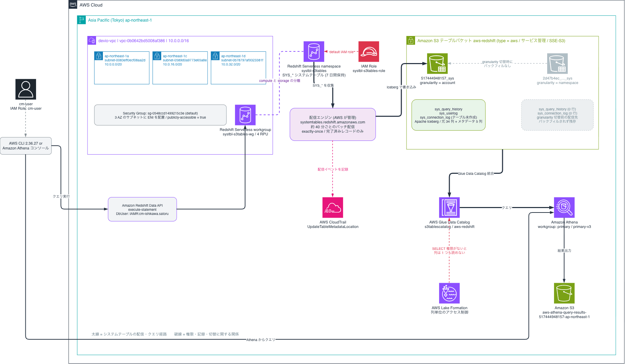Image resolution: width=625 pixels, height=364 pixels.
Task: Click the 'Iceberg で書き込み' label
Action: point(401,87)
